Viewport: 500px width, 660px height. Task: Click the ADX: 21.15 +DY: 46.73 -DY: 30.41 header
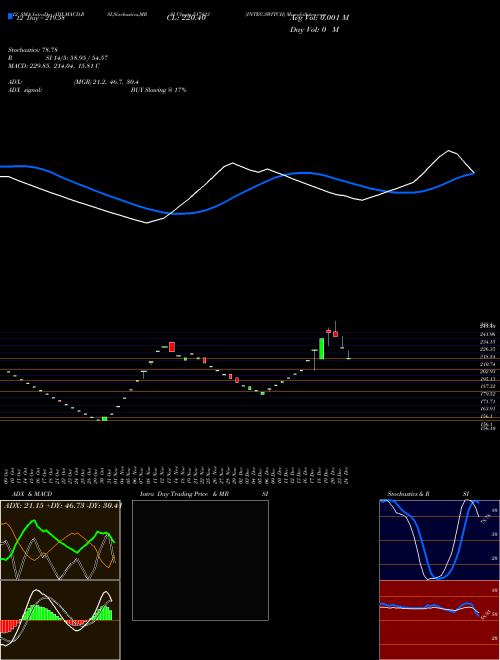click(62, 505)
